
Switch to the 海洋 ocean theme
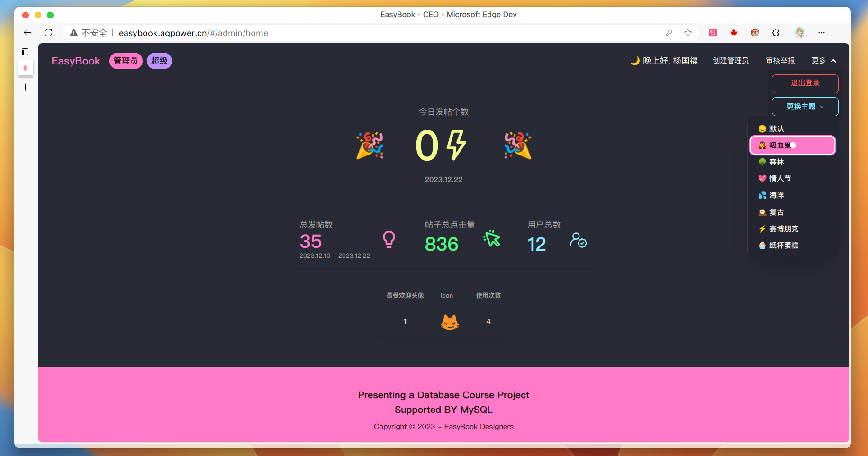pos(776,195)
